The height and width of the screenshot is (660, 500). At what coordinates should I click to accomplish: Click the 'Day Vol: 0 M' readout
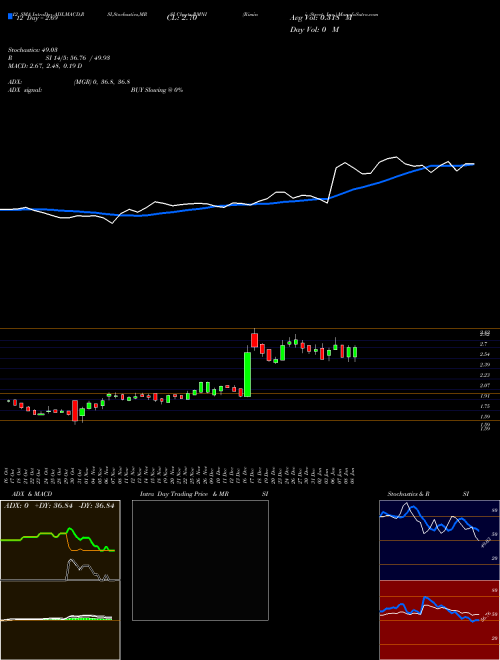pos(314,30)
